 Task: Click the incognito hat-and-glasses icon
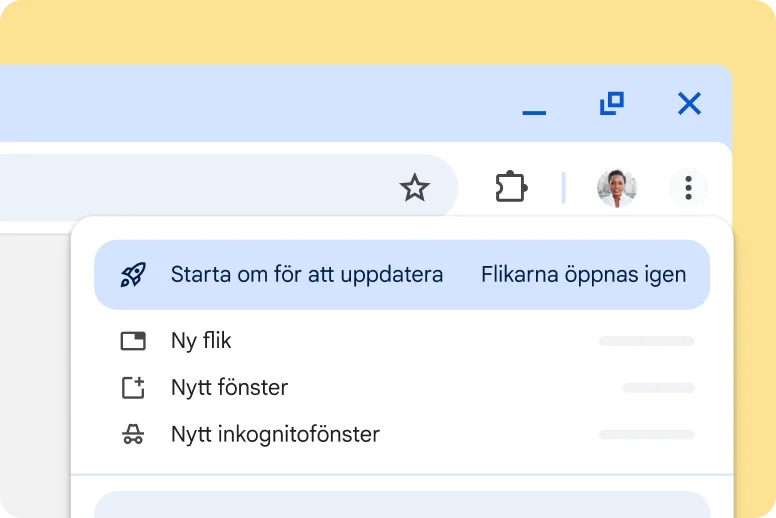(133, 435)
